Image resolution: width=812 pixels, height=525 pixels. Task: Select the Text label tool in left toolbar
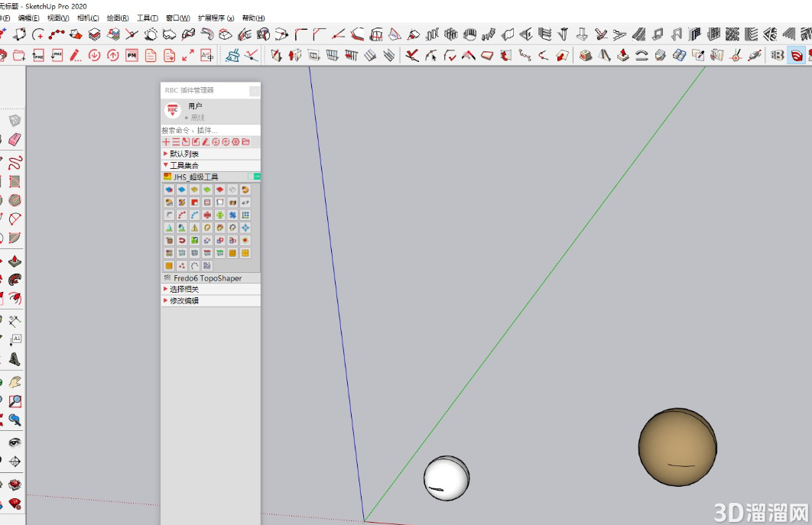(15, 340)
